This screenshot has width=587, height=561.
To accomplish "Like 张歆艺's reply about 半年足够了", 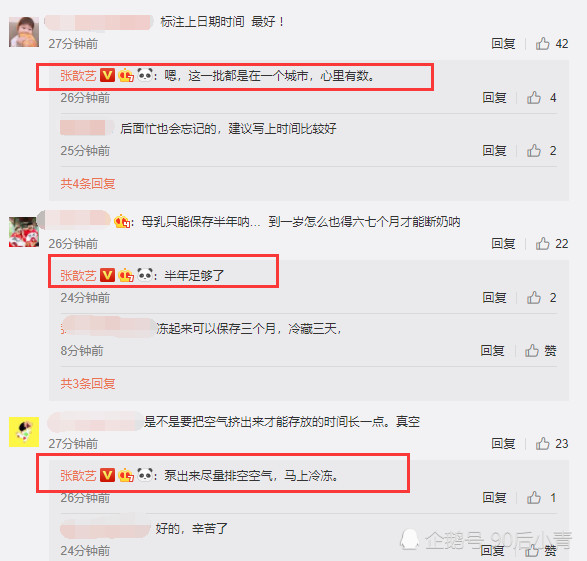I will (x=534, y=298).
